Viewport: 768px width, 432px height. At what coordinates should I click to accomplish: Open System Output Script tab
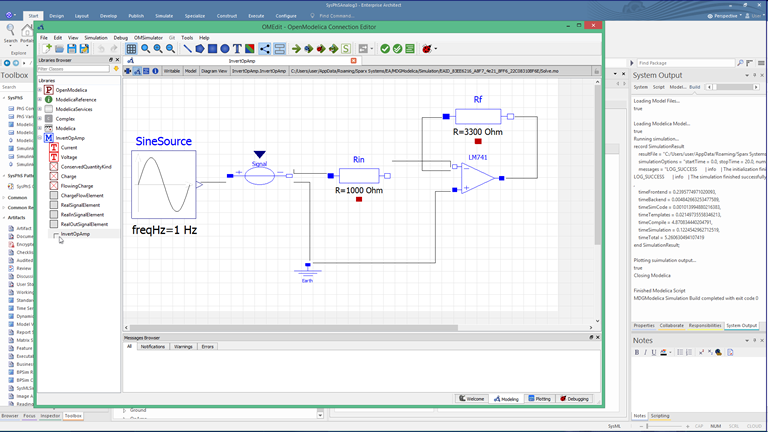658,87
